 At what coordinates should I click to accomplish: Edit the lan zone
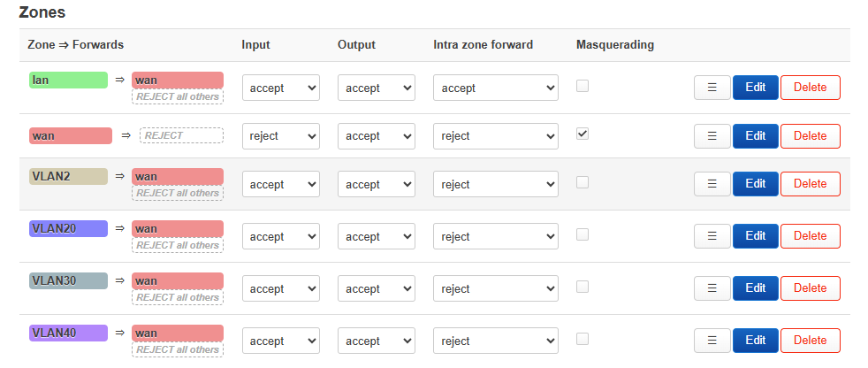coord(755,88)
